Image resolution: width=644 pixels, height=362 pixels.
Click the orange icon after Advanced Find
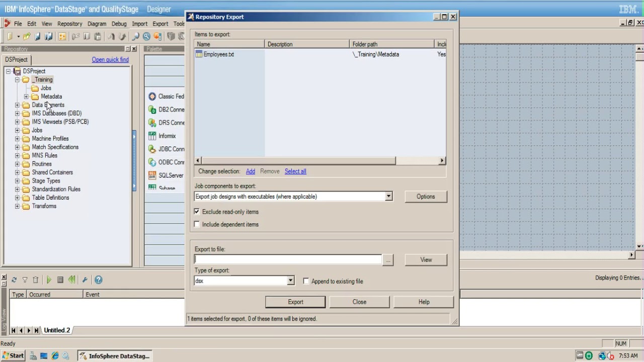tap(157, 36)
